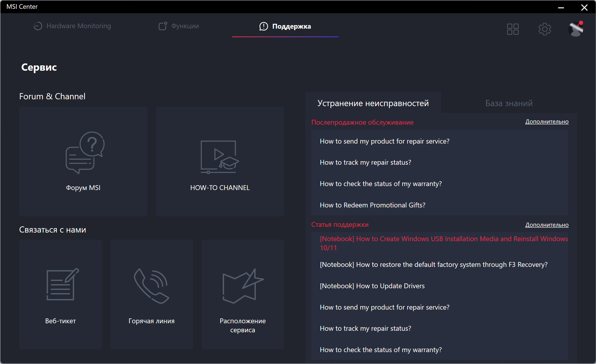The image size is (596, 364).
Task: Select the Поддержка tab
Action: point(285,26)
